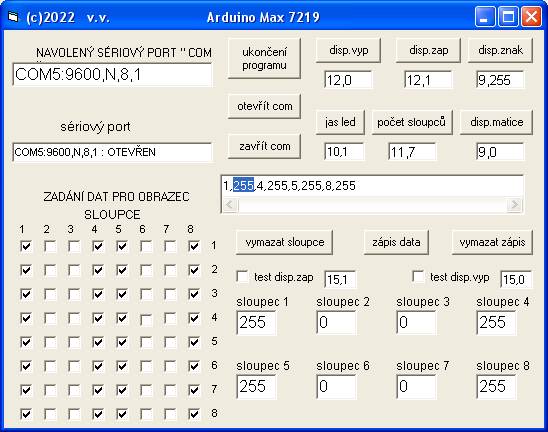Check column 2 row 7 checkbox

click(x=50, y=390)
